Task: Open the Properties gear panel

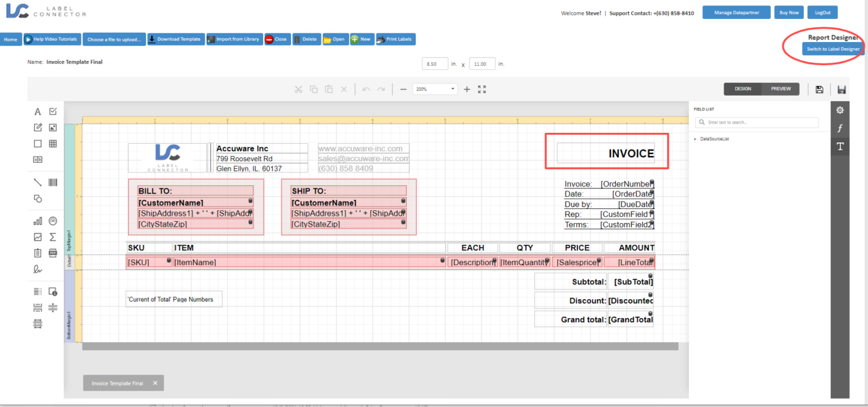Action: 840,110
